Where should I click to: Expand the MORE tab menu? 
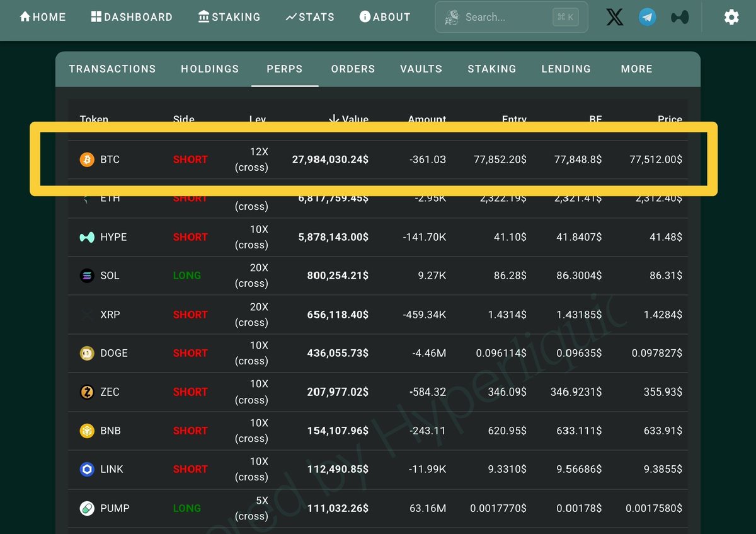coord(636,69)
